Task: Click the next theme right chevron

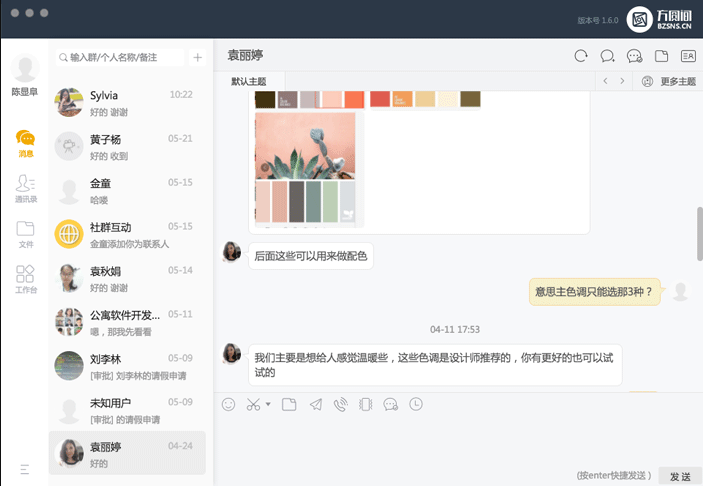Action: point(622,81)
